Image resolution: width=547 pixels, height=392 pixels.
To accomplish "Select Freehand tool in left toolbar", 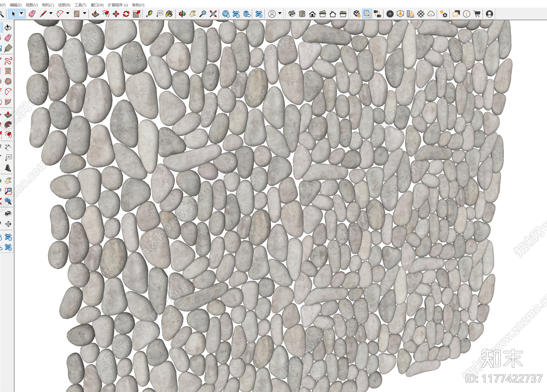I will tap(8, 61).
